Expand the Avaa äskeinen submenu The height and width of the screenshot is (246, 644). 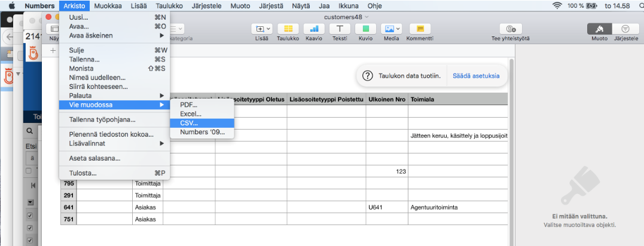[114, 35]
